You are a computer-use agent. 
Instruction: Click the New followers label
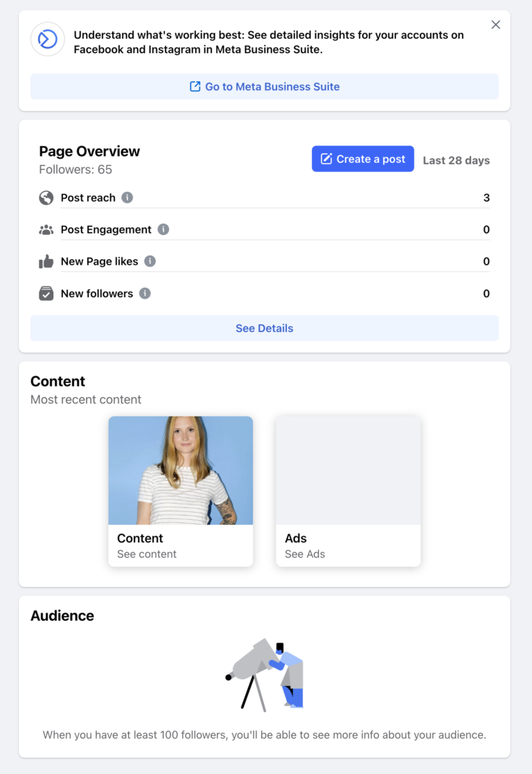pos(97,294)
